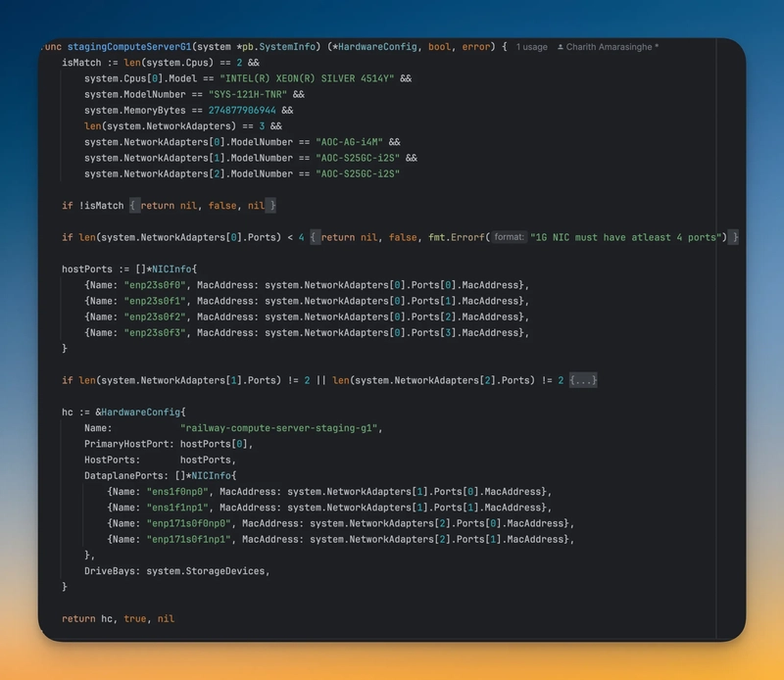Click system.StorageDevices value
The height and width of the screenshot is (680, 784).
point(206,571)
